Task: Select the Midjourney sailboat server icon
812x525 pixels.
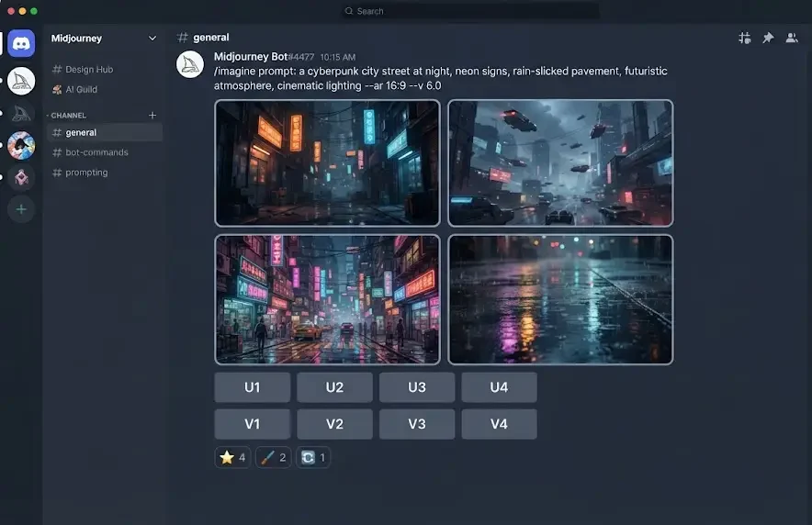Action: coord(21,81)
